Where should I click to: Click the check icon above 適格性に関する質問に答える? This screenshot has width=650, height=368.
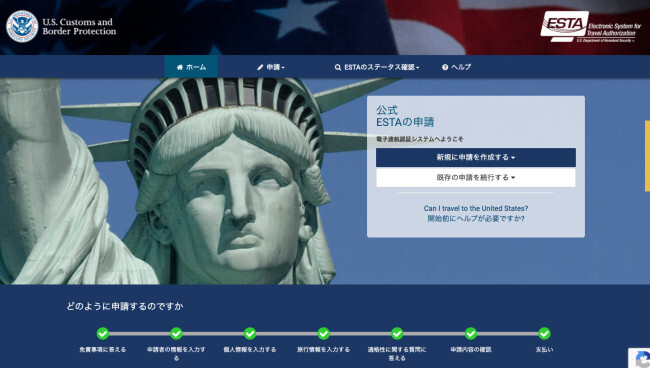click(397, 333)
